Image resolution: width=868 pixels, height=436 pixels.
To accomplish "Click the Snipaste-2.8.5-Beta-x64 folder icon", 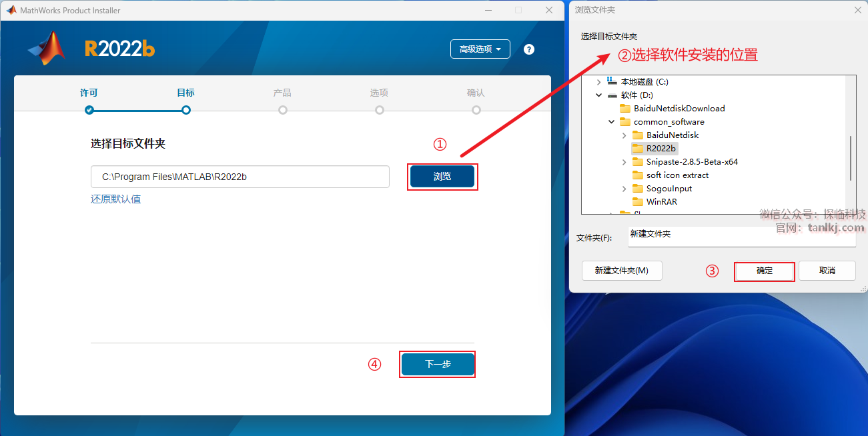I will (x=638, y=162).
